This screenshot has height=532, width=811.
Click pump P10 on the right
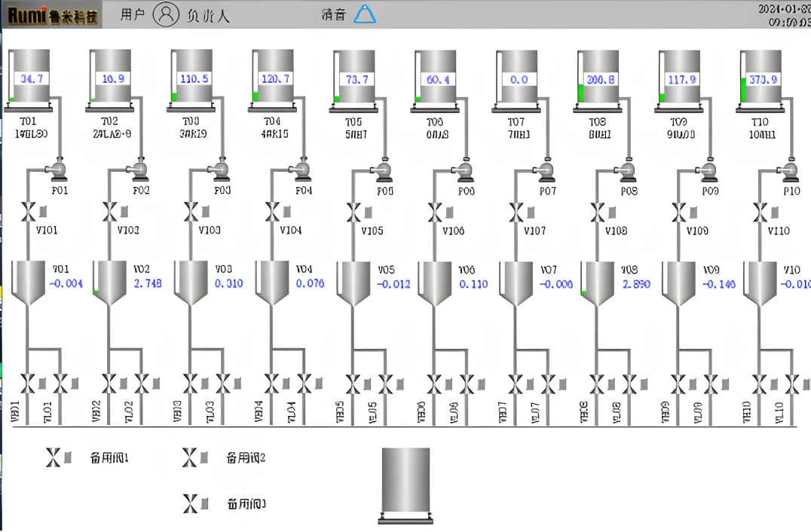(789, 171)
